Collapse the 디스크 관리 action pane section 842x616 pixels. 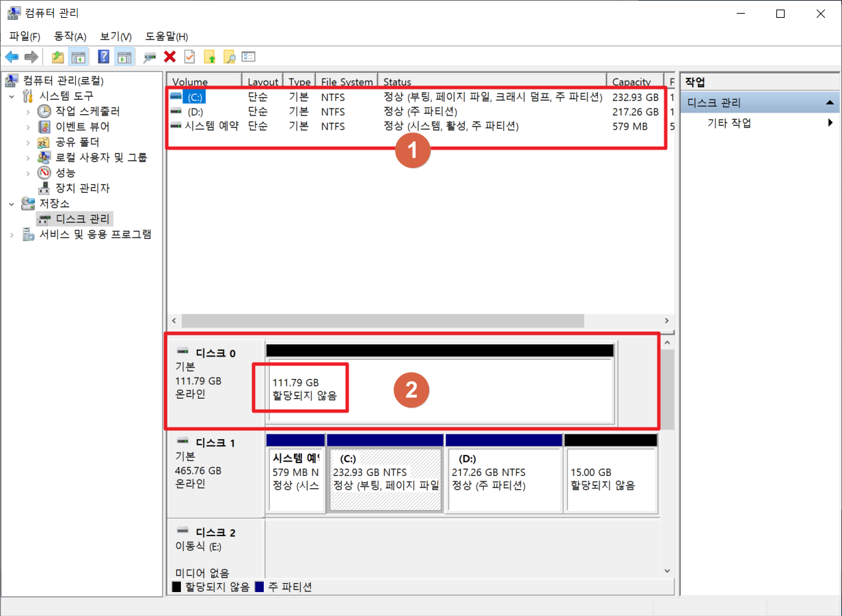(830, 103)
